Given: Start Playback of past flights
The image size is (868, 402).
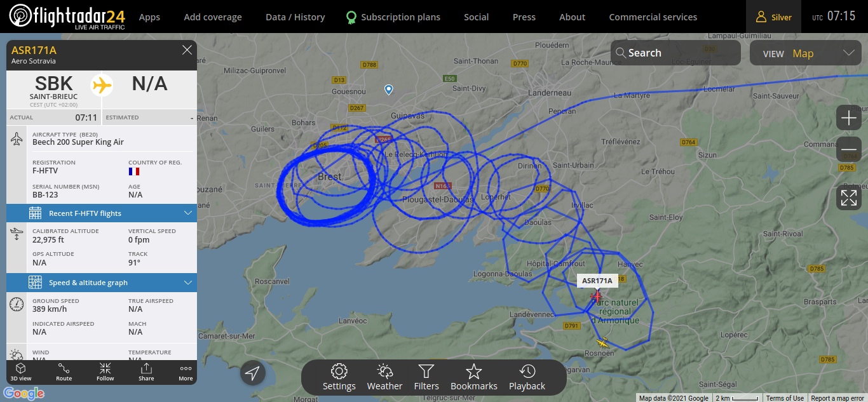Looking at the screenshot, I should tap(527, 377).
